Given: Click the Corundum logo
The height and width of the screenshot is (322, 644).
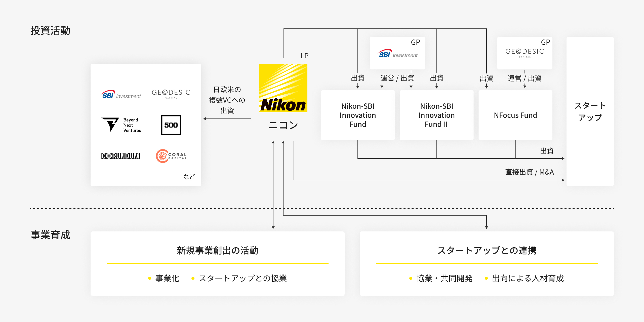Looking at the screenshot, I should pos(121,156).
